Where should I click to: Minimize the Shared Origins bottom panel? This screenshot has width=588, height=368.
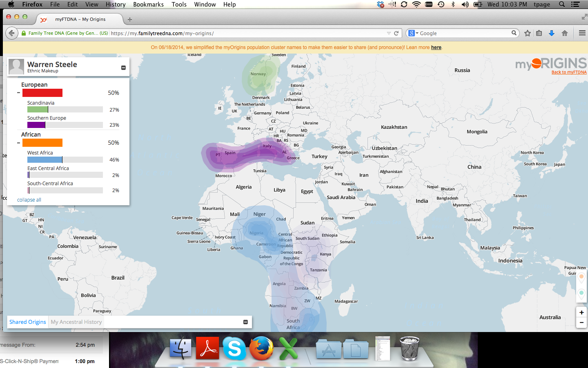click(245, 322)
